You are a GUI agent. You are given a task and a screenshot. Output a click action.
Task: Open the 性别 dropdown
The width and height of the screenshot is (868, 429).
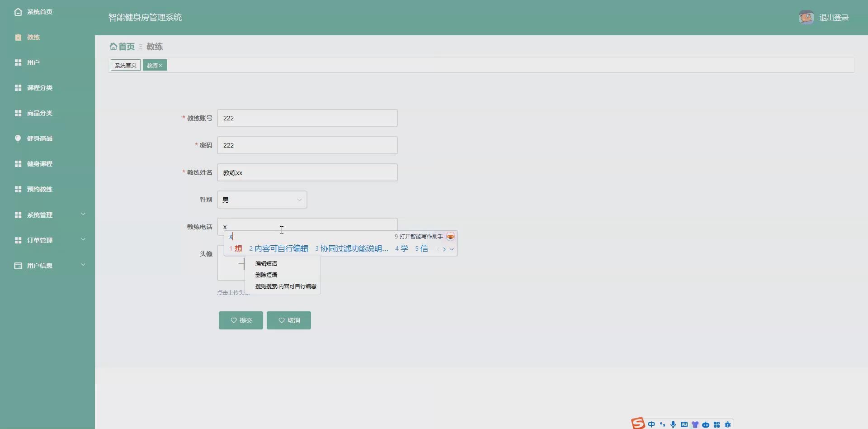click(262, 200)
